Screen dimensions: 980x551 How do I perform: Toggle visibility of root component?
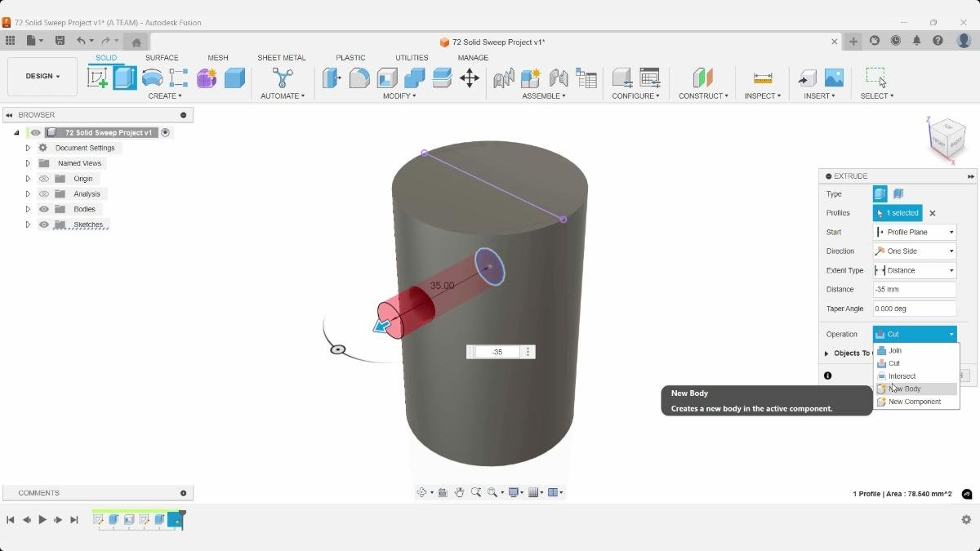point(35,132)
